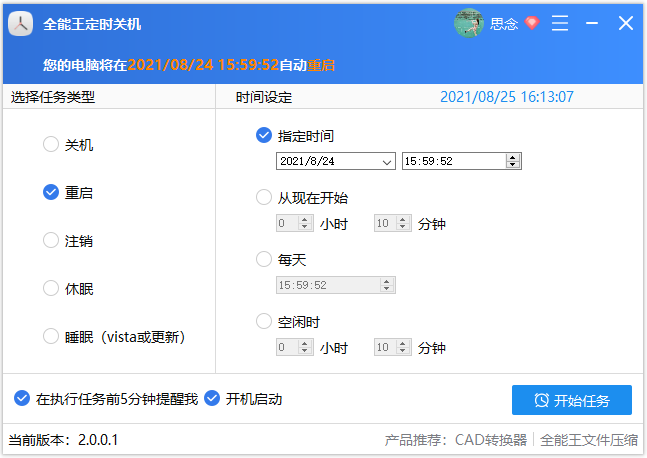Click the 时间设定 header
The width and height of the screenshot is (647, 458).
click(264, 97)
